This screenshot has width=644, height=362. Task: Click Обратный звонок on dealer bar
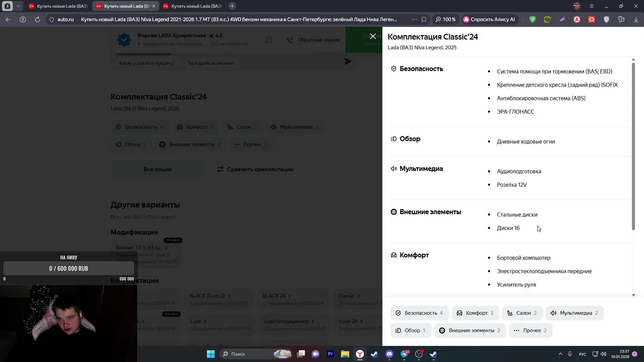(x=313, y=40)
